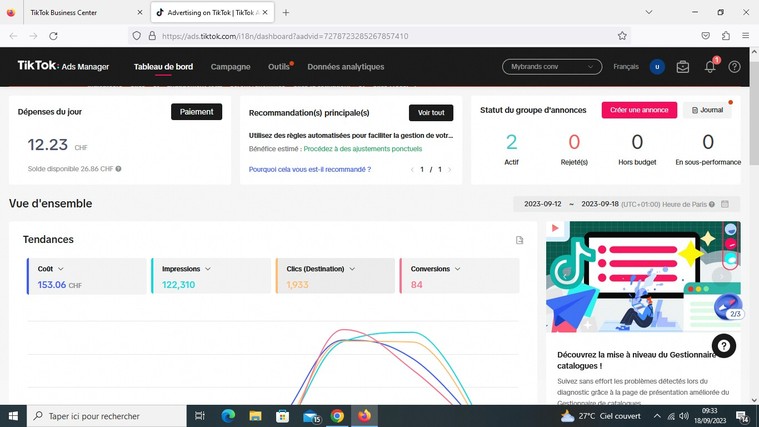The image size is (759, 427).
Task: Click the floating black help button
Action: click(723, 346)
